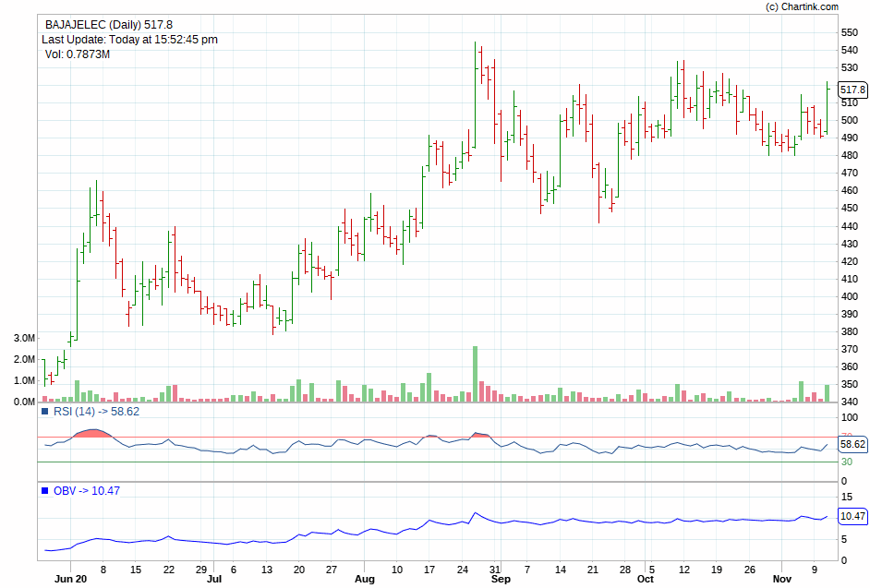Click the Aug month label
Screen dimensions: 870x588
click(365, 579)
